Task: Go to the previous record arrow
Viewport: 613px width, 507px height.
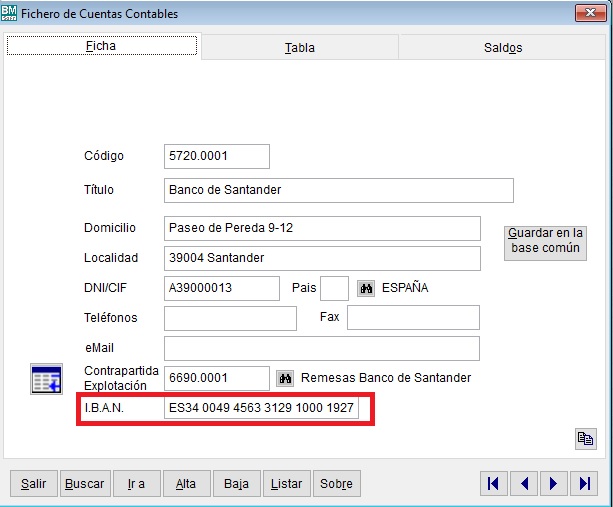Action: 523,484
